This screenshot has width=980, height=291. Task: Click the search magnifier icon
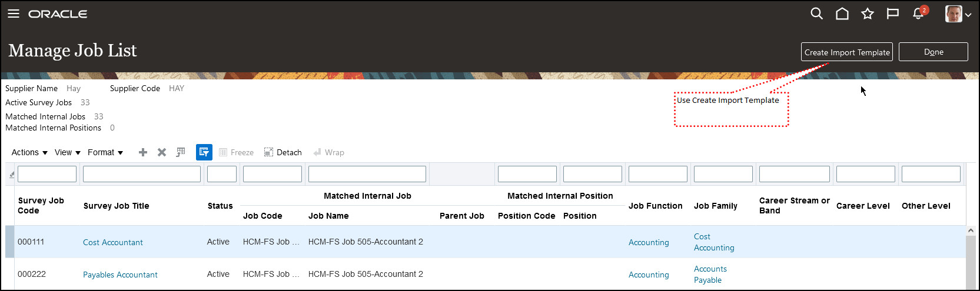[816, 14]
